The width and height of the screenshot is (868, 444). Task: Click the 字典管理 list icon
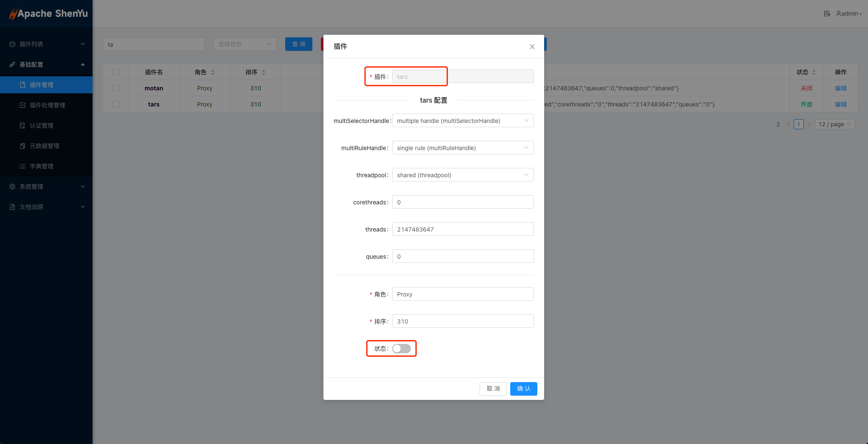[22, 166]
